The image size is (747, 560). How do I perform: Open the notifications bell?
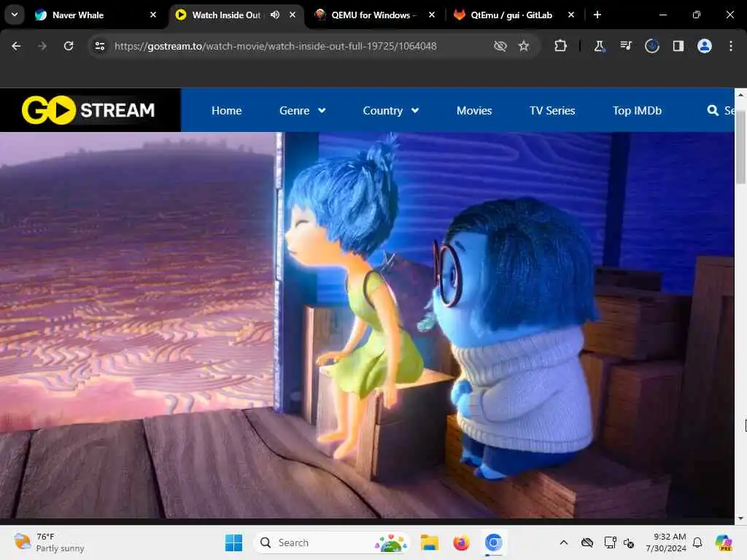[x=697, y=542]
